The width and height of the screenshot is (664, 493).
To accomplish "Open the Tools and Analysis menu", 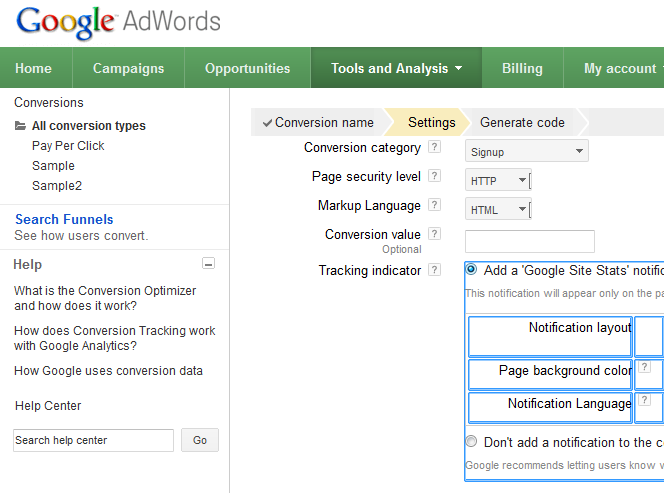I will click(396, 68).
